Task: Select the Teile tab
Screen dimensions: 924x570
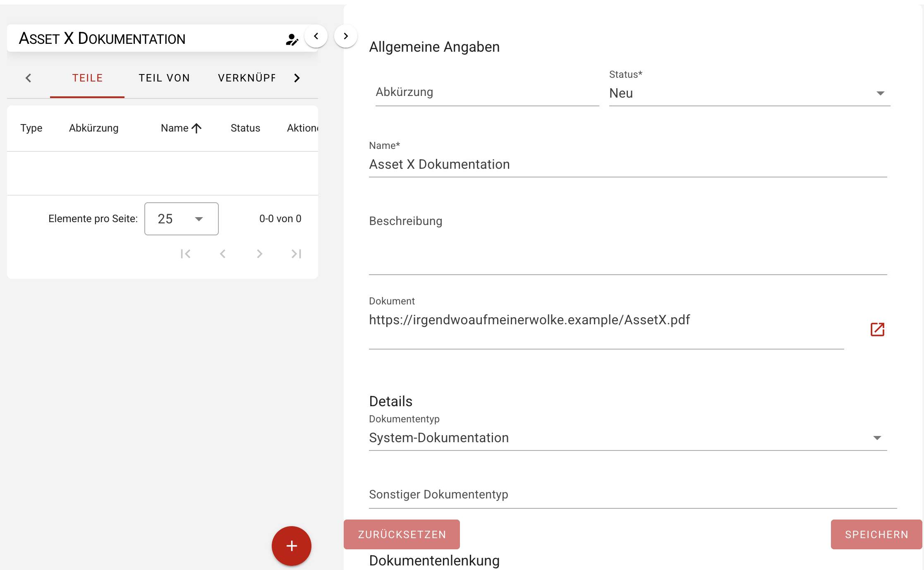Action: [87, 78]
